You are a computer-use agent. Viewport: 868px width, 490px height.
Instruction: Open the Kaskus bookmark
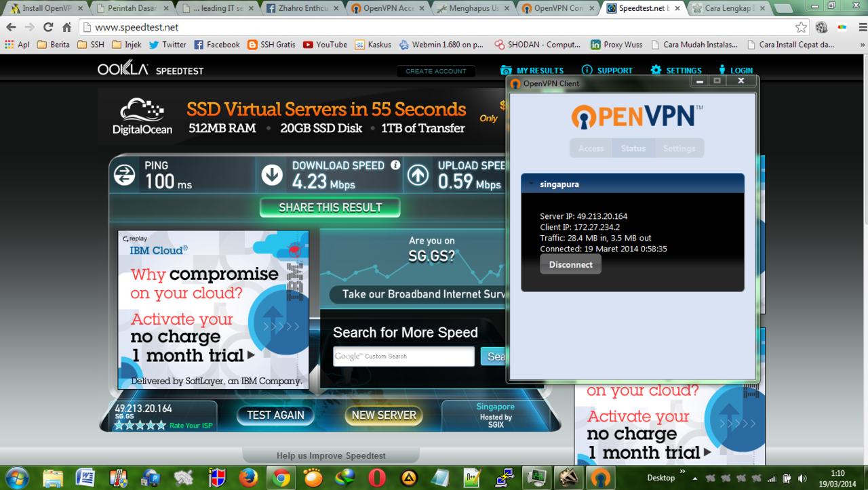tap(373, 45)
